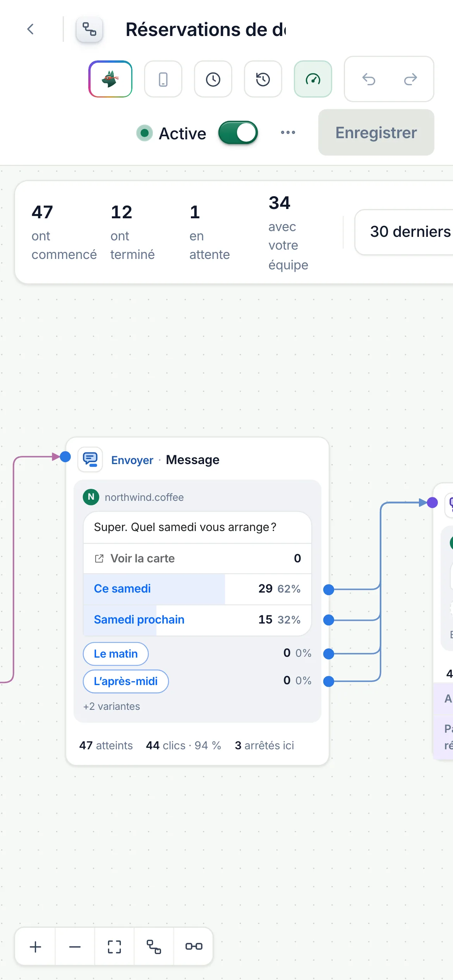Go back with the left chevron arrow
The image size is (453, 980).
(x=30, y=29)
